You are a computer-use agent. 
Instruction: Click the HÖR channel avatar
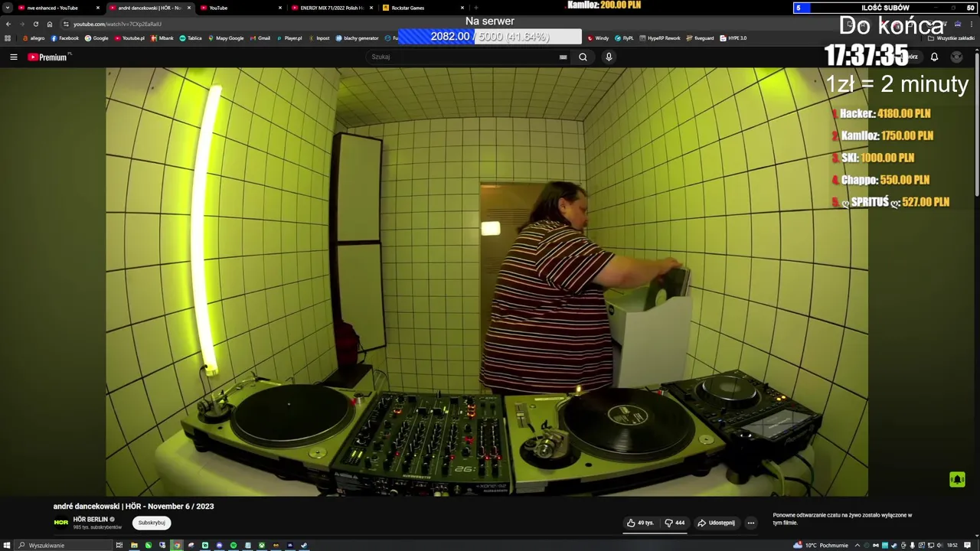pyautogui.click(x=61, y=523)
